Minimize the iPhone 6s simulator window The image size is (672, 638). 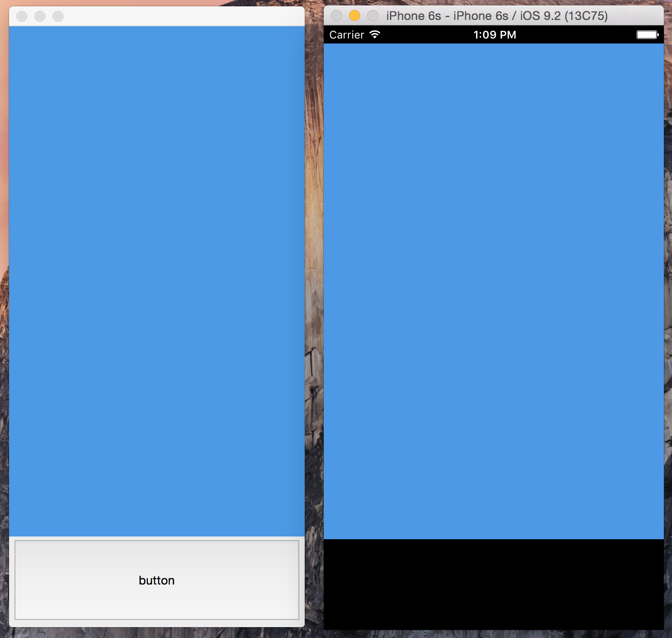pos(355,16)
